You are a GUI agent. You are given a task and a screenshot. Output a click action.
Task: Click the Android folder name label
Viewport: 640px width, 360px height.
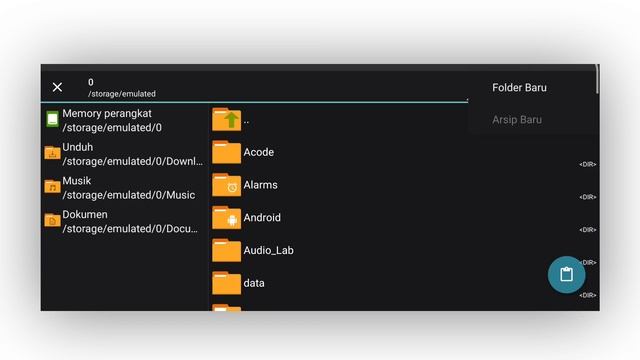tap(262, 218)
